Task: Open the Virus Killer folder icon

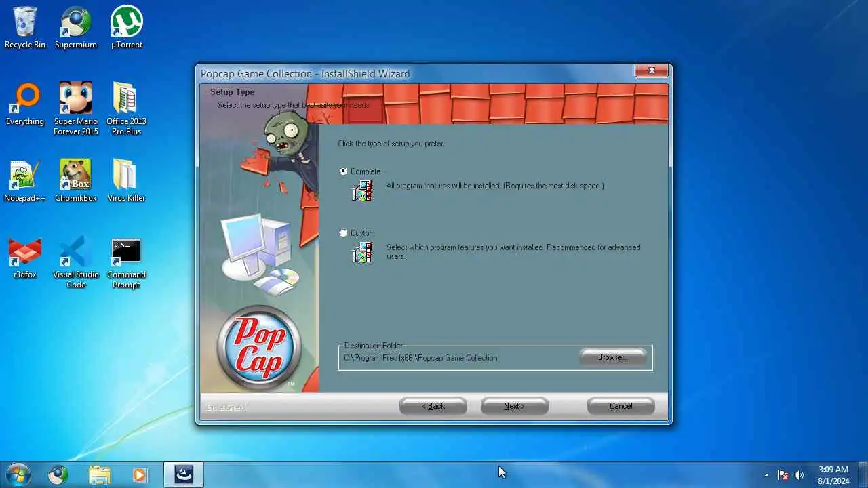Action: click(127, 181)
